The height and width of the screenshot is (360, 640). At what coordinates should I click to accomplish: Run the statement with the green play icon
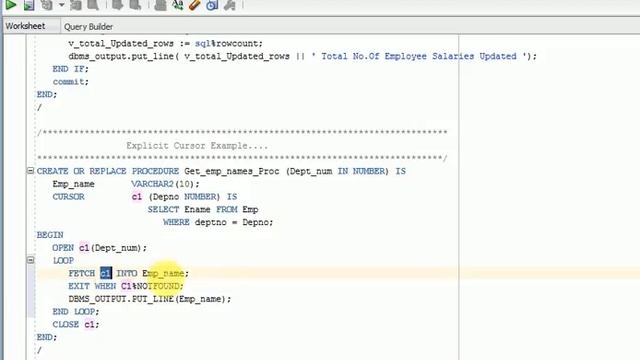[11, 4]
